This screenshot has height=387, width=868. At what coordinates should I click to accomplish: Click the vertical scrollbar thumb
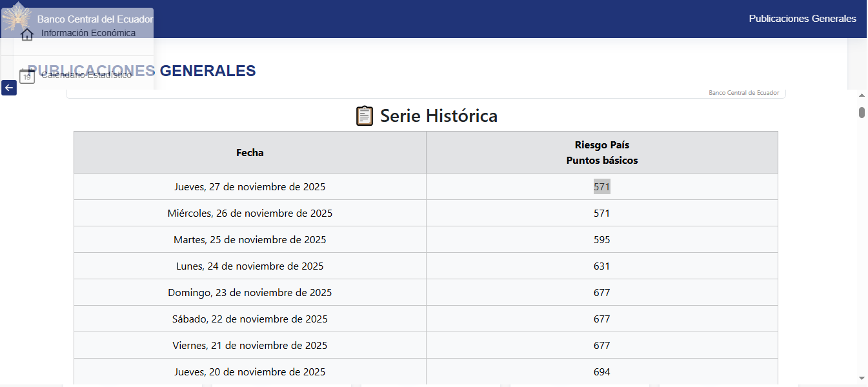862,113
